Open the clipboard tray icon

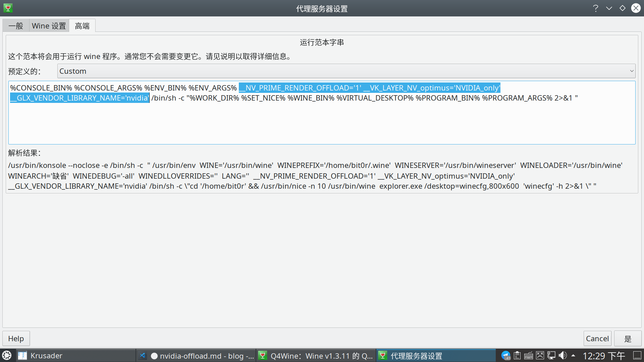click(517, 356)
